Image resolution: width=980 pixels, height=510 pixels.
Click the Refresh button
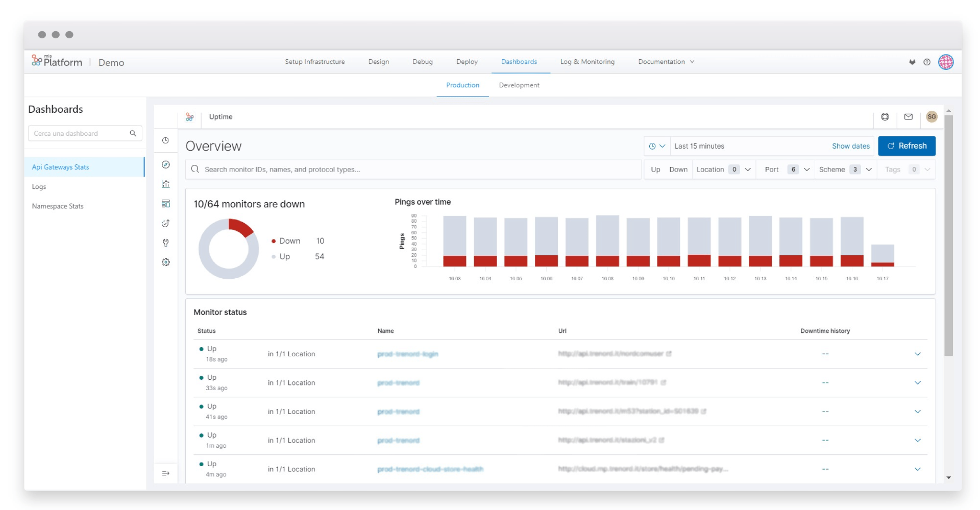click(x=906, y=145)
